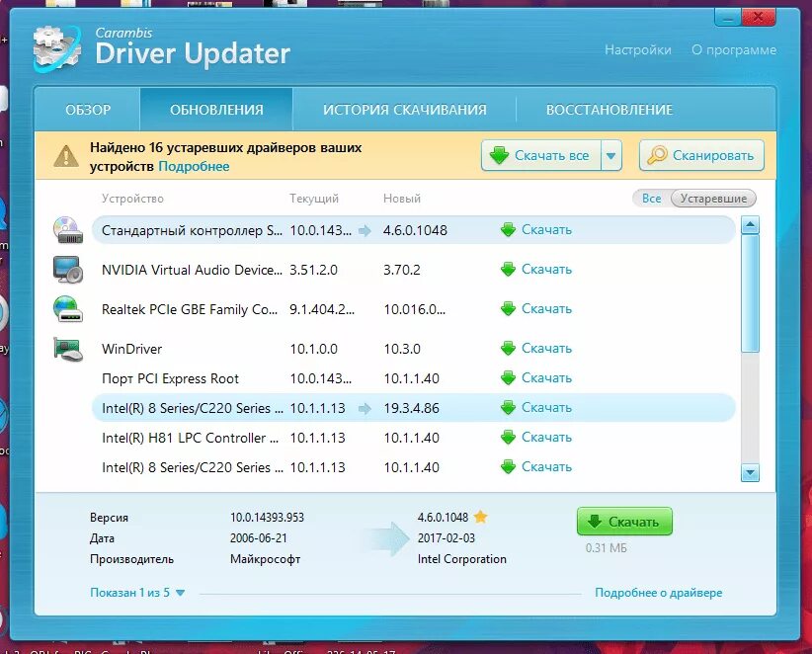812x654 pixels.
Task: Click the gold star next to 4.6.0.1048
Action: click(x=480, y=517)
